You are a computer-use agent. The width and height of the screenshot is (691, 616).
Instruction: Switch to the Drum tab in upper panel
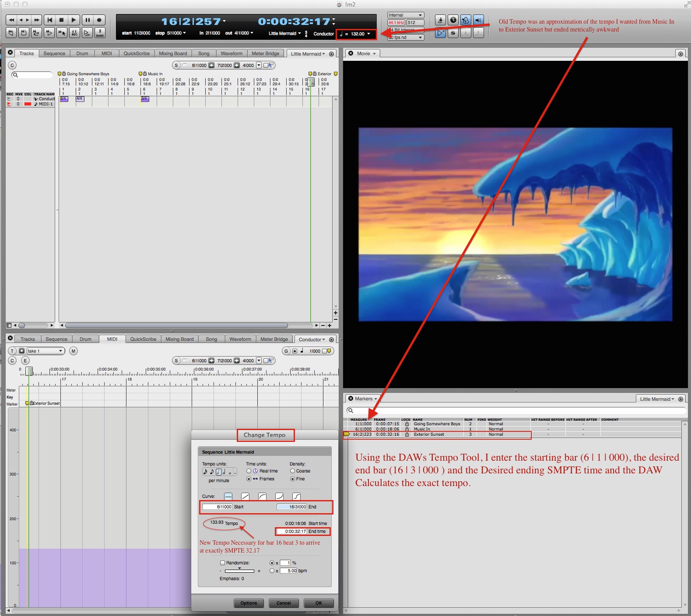[x=82, y=53]
